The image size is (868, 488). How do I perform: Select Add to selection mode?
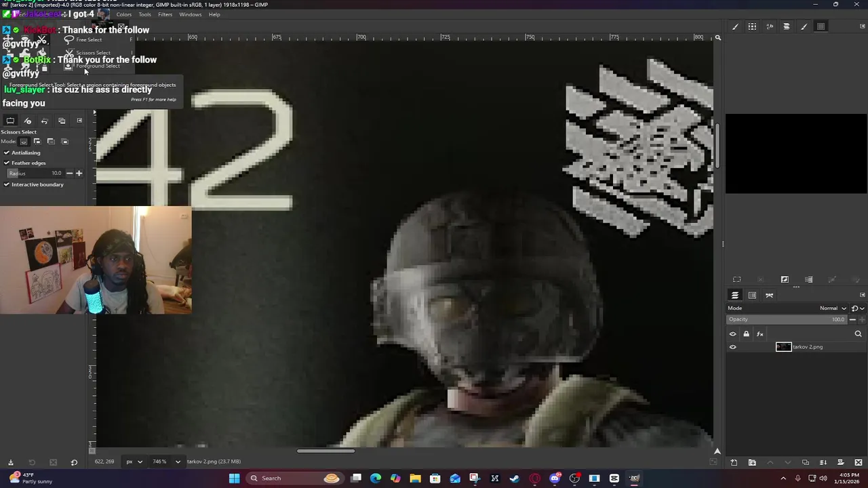click(x=37, y=141)
